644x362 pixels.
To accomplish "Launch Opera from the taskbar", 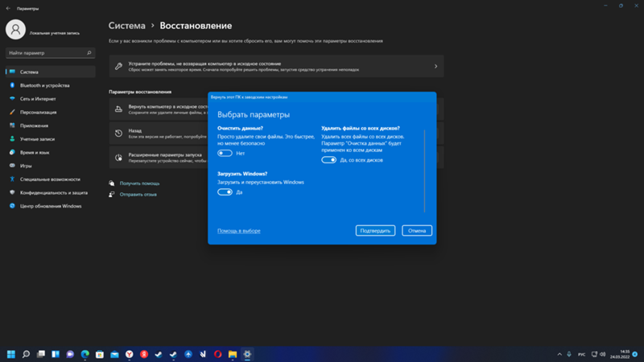I will click(217, 354).
